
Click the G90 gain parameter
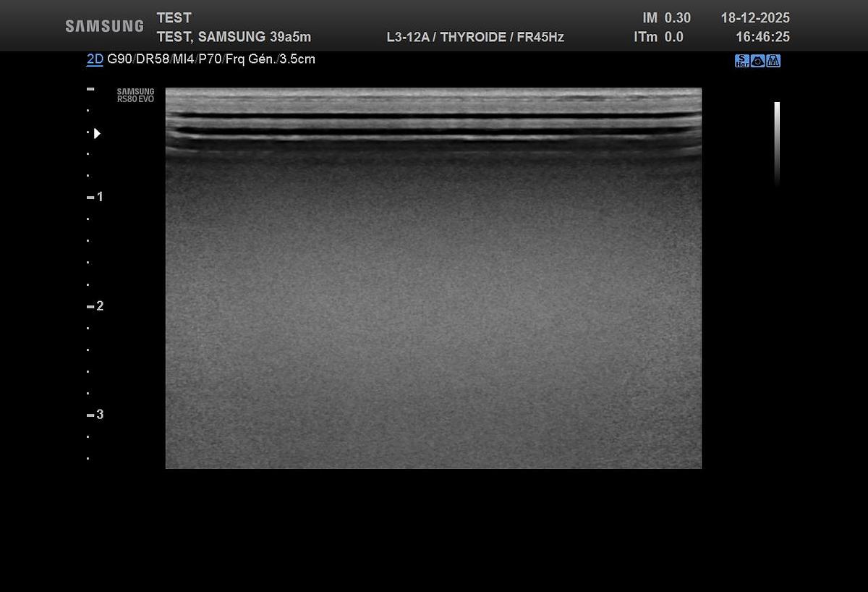[x=120, y=59]
